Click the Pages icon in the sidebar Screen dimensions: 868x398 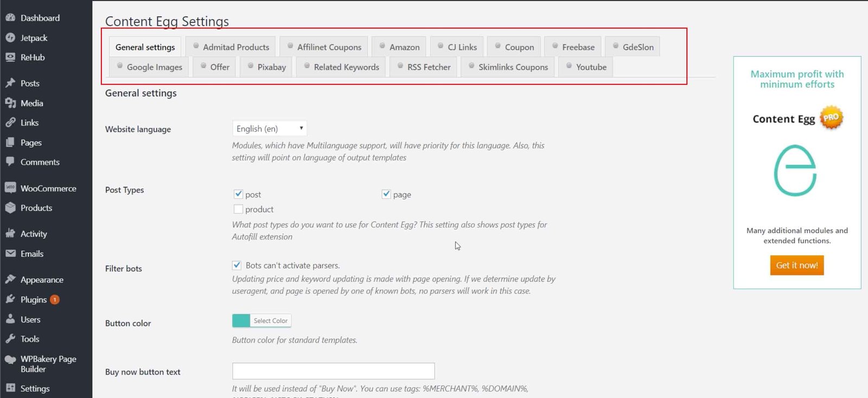(x=10, y=142)
